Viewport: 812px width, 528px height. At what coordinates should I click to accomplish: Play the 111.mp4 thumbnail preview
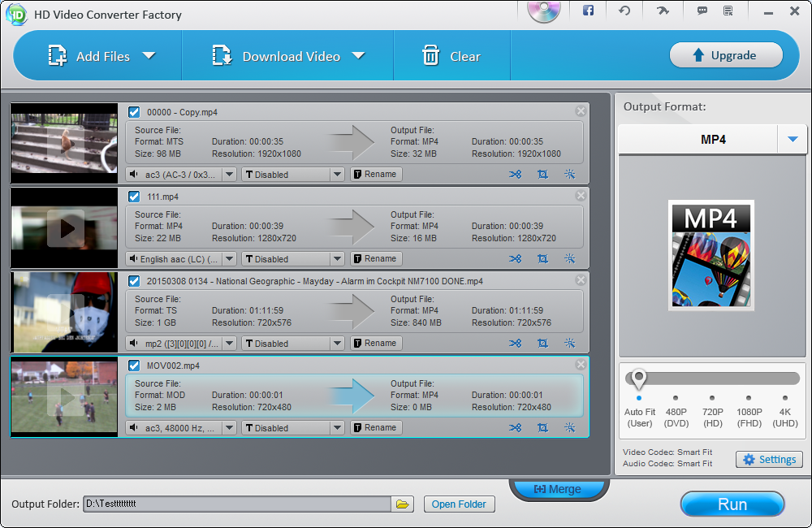(66, 228)
